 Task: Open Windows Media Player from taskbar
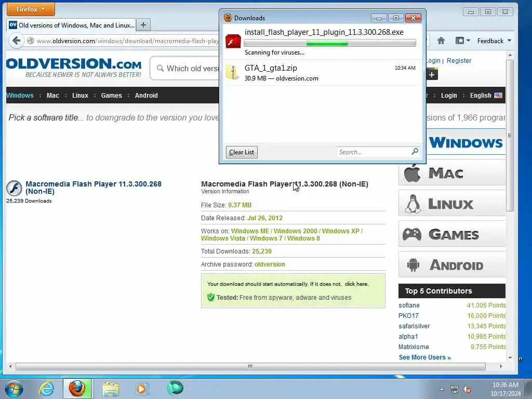(x=141, y=389)
